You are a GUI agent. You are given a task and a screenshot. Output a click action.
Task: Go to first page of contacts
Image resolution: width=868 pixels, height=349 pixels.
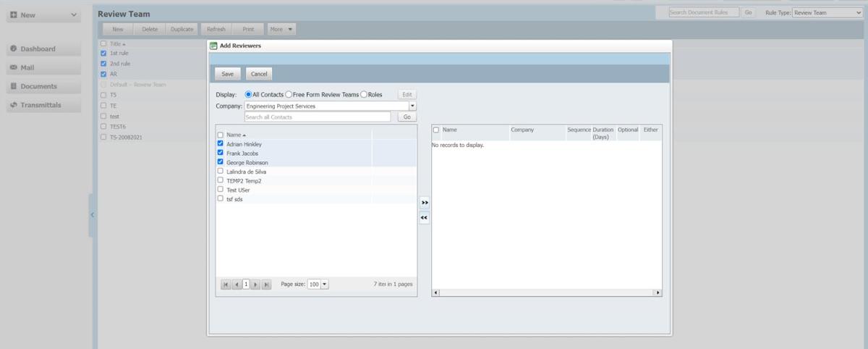(226, 285)
